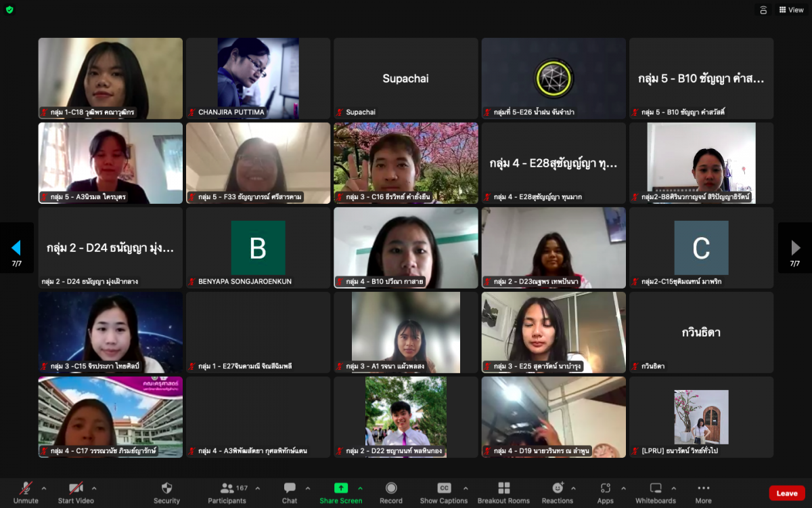Click the Show Captions CC icon
Viewport: 812px width, 508px height.
coord(443,488)
